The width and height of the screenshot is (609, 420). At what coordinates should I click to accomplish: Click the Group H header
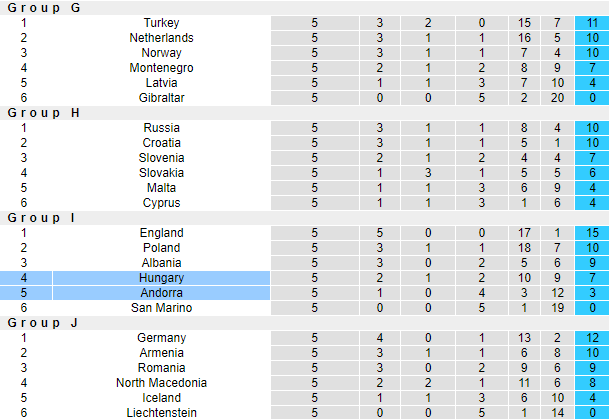44,113
